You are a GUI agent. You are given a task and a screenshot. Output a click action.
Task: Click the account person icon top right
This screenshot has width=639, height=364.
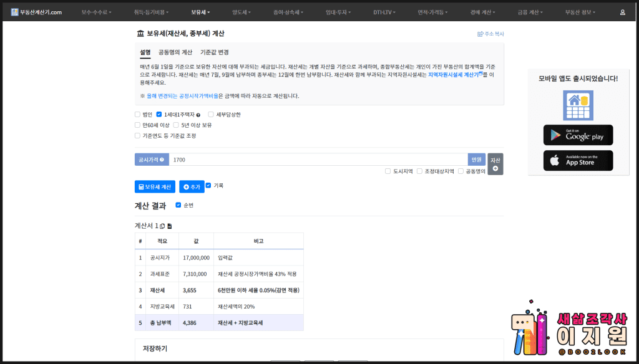(624, 11)
